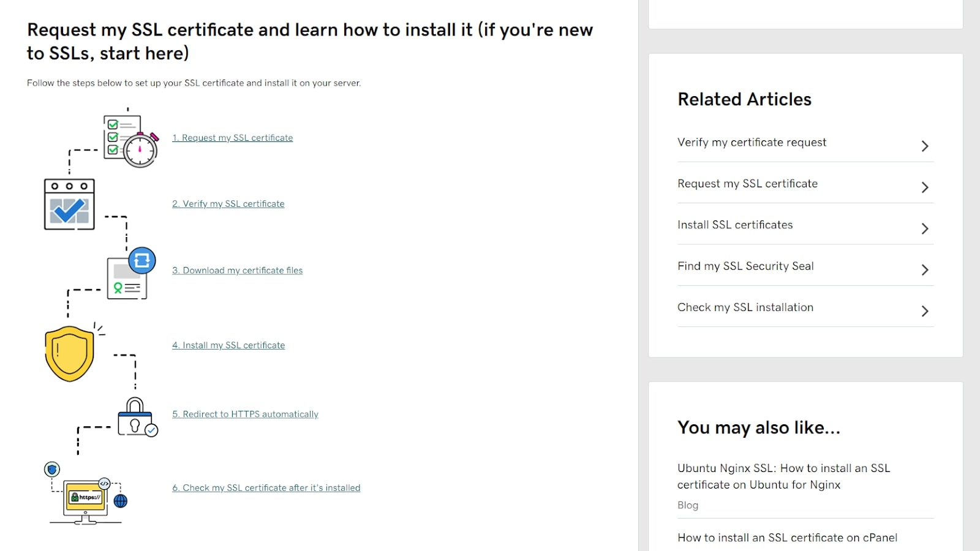Click the small blue shield badge icon
980x551 pixels.
[x=52, y=470]
